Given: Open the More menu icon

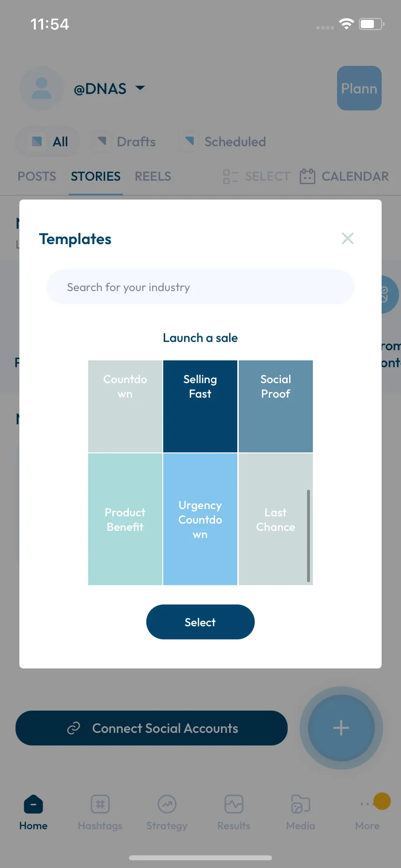Looking at the screenshot, I should tap(368, 805).
